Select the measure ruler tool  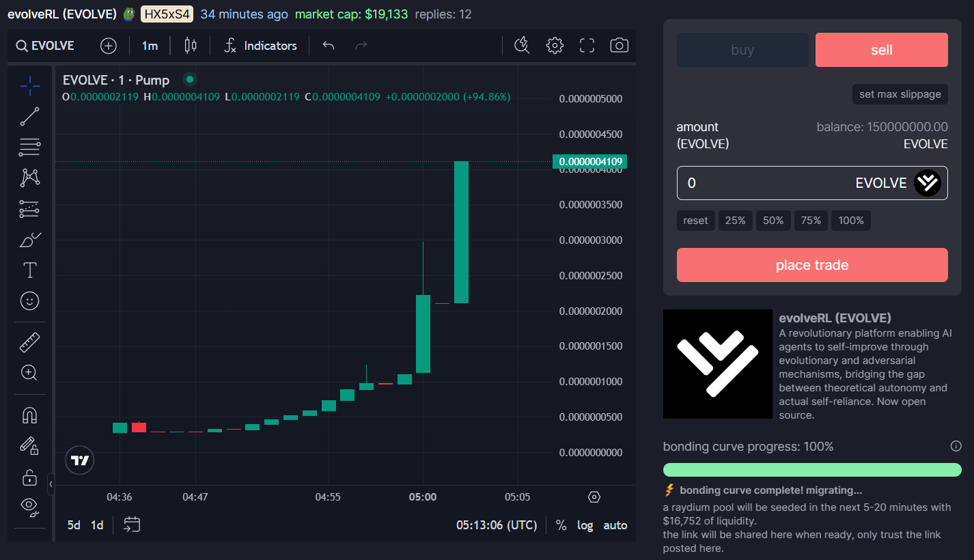(x=29, y=341)
